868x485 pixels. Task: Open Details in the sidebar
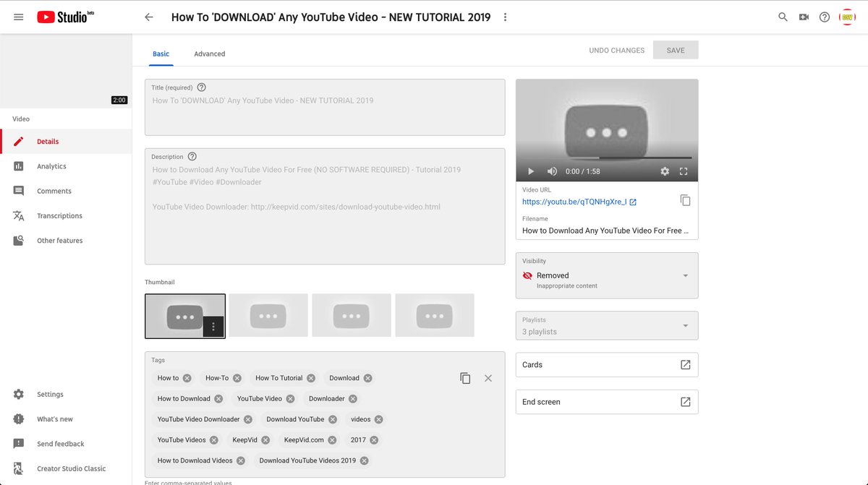coord(66,142)
